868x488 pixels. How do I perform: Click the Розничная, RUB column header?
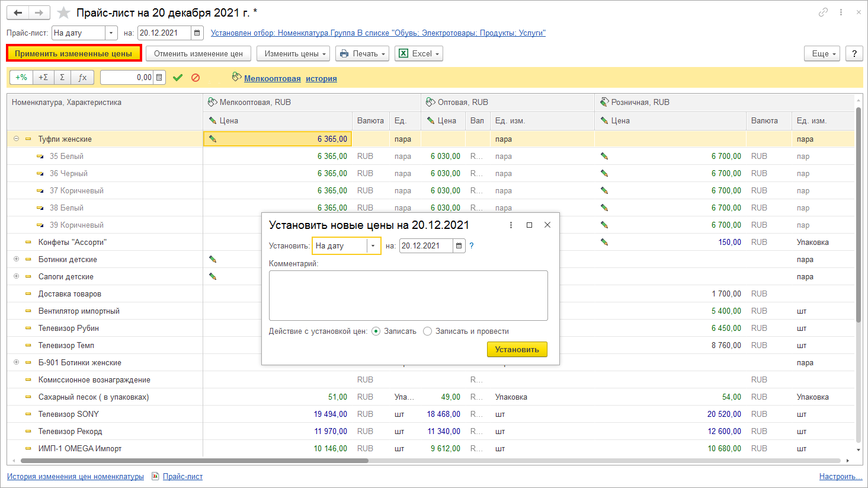point(725,102)
